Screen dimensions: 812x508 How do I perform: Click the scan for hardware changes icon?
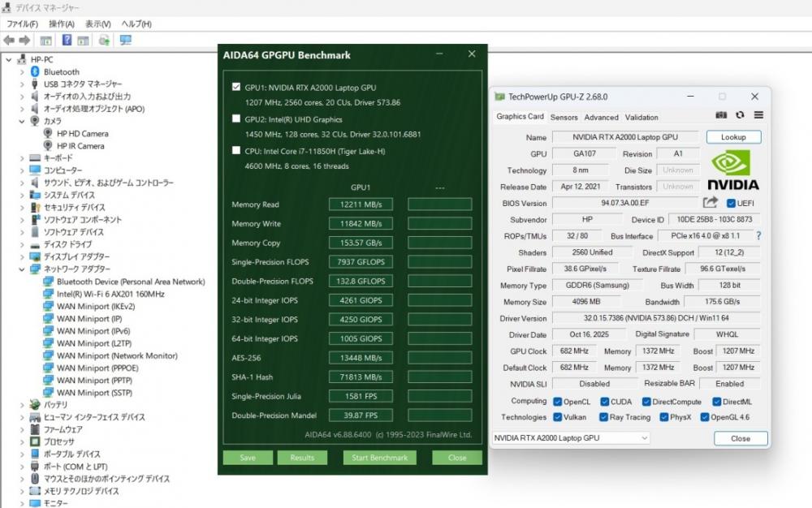126,40
